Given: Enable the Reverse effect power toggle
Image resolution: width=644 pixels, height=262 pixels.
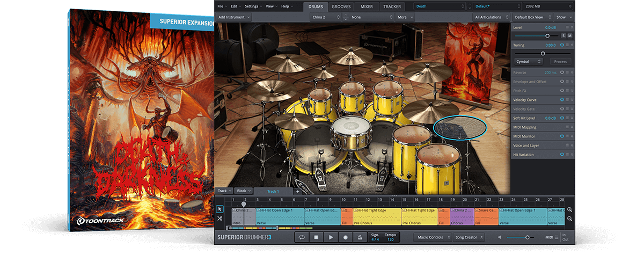Looking at the screenshot, I should (x=562, y=72).
